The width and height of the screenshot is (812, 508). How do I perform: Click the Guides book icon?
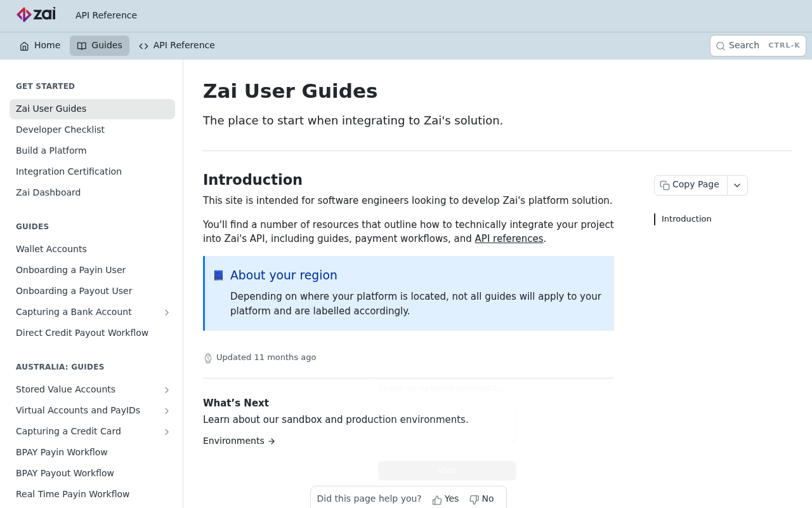82,46
